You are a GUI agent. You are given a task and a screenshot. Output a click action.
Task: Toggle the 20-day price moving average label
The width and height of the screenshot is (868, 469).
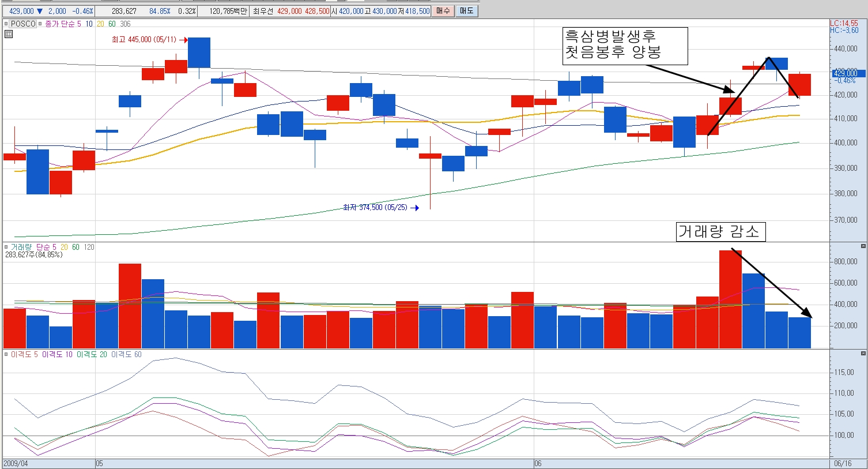point(100,24)
